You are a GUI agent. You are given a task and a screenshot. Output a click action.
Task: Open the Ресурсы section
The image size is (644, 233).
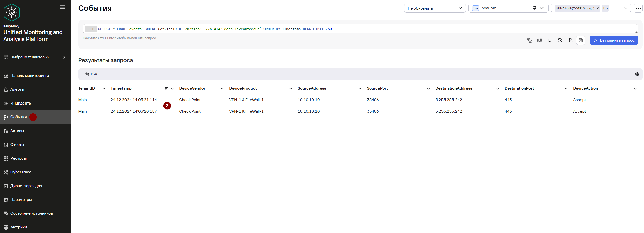point(36,158)
